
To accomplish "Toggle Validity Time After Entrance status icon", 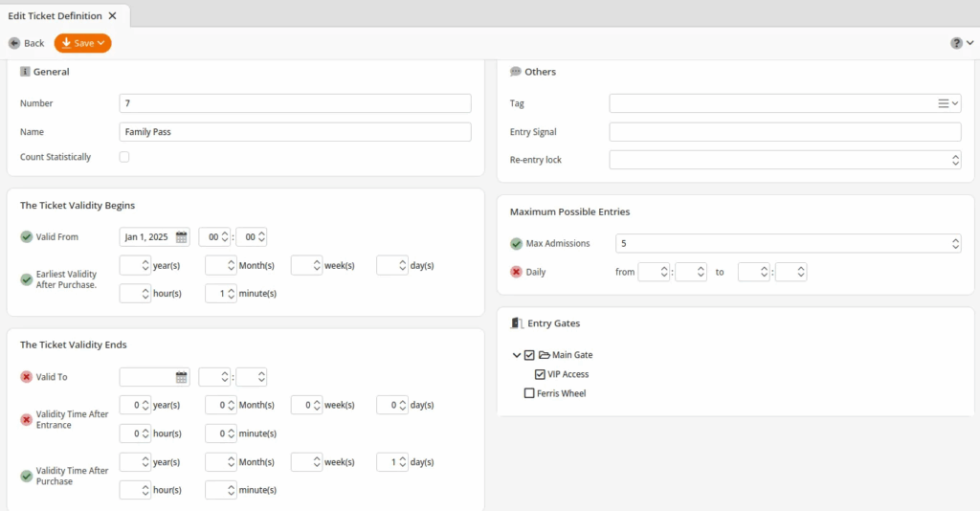I will pyautogui.click(x=26, y=419).
